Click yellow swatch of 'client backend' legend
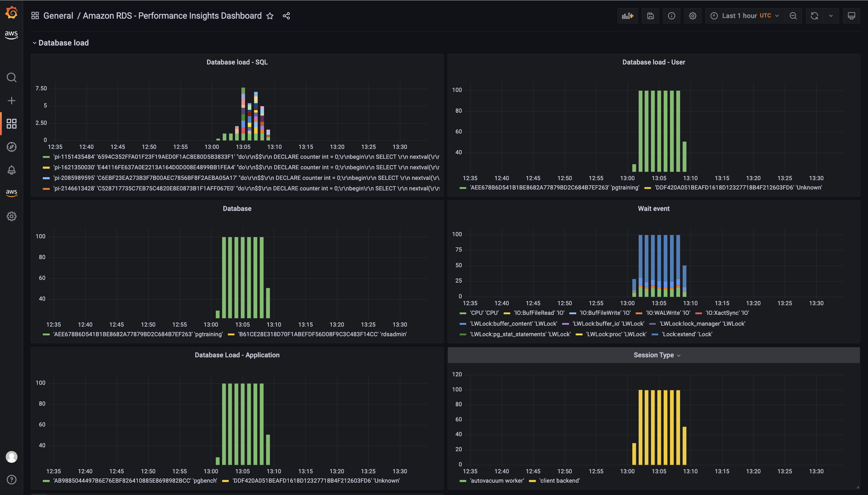The width and height of the screenshot is (868, 495). [533, 481]
